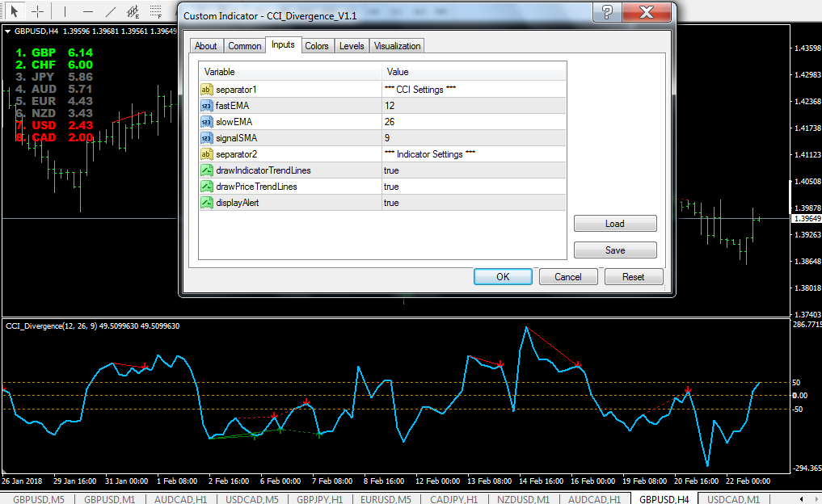Select the GBPUSD,H4 chart tab

(x=664, y=499)
